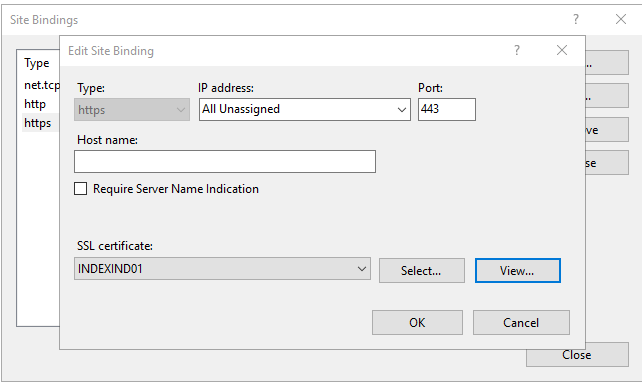
Task: Click the help icon in Edit Site Binding
Action: [517, 50]
